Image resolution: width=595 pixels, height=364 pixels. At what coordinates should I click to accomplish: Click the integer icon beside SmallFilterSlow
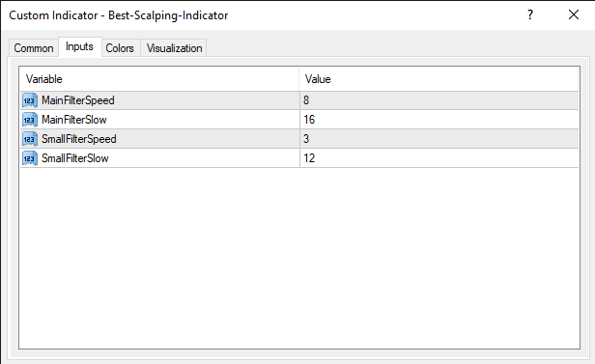[30, 158]
